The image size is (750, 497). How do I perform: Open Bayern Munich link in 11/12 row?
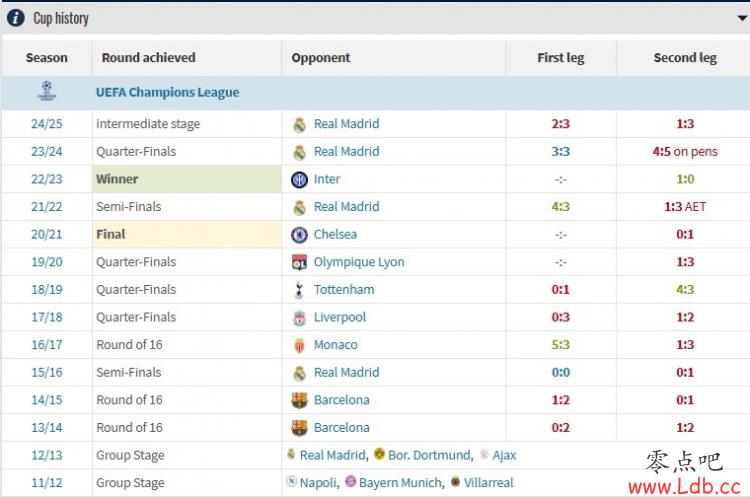click(x=400, y=483)
